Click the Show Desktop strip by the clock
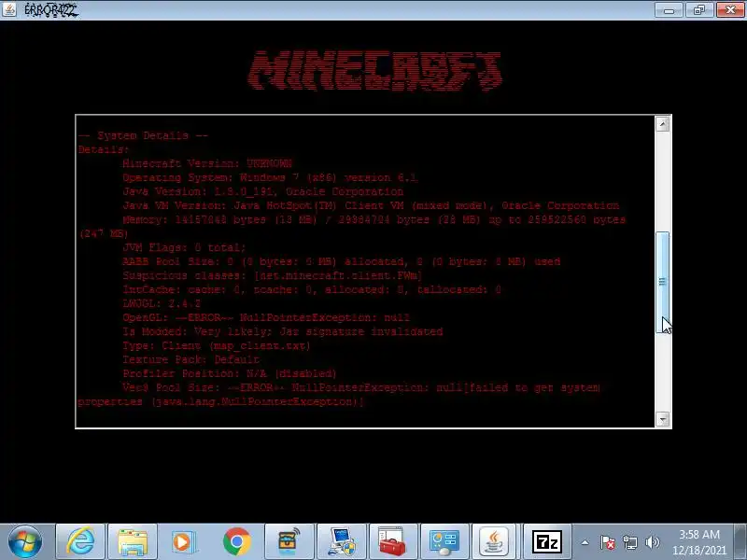The width and height of the screenshot is (747, 560). click(740, 542)
